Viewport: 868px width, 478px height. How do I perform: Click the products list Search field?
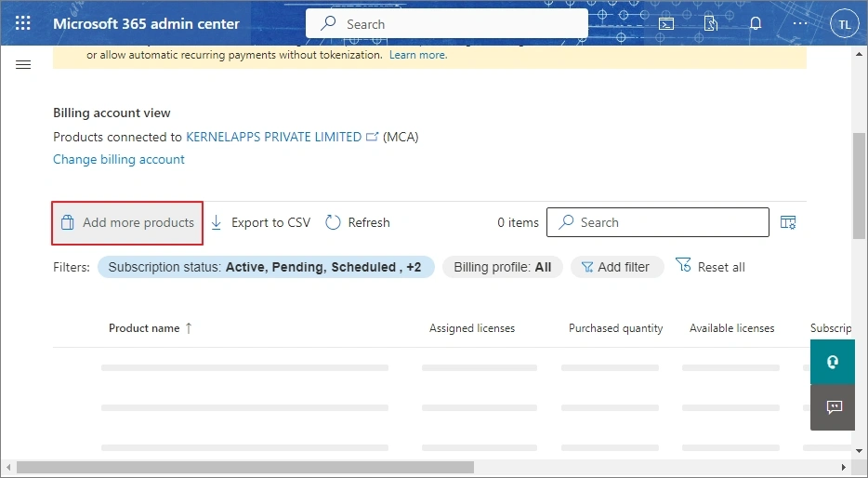658,222
